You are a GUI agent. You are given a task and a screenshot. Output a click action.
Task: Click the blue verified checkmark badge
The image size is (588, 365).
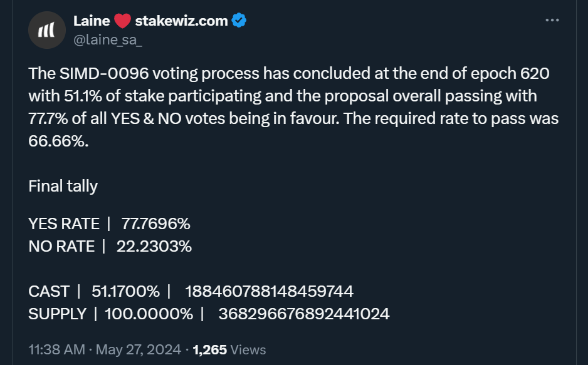pos(239,21)
